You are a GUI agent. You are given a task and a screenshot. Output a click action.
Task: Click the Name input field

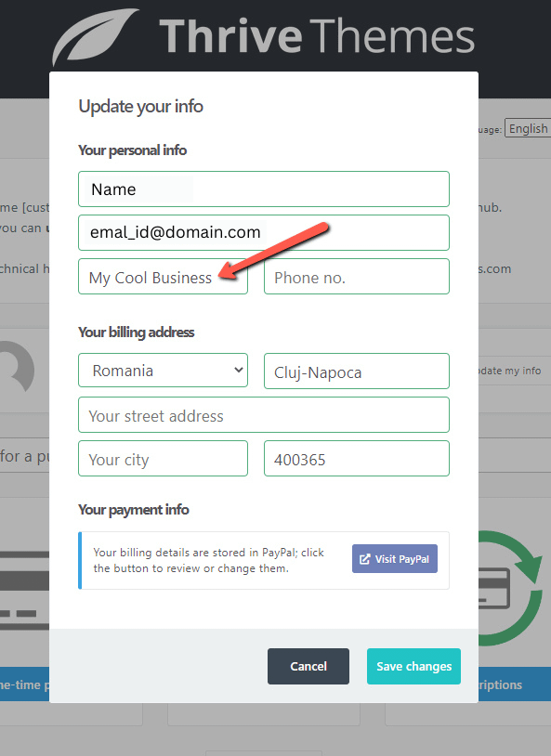tap(264, 189)
